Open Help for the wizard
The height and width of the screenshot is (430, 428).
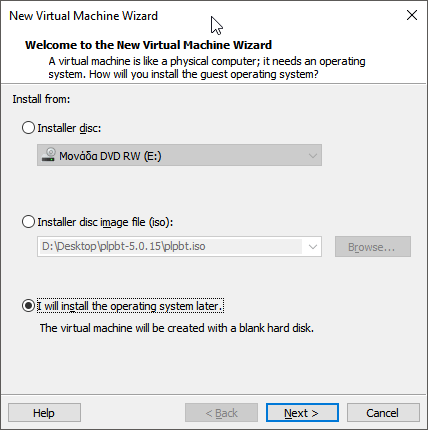(x=44, y=413)
